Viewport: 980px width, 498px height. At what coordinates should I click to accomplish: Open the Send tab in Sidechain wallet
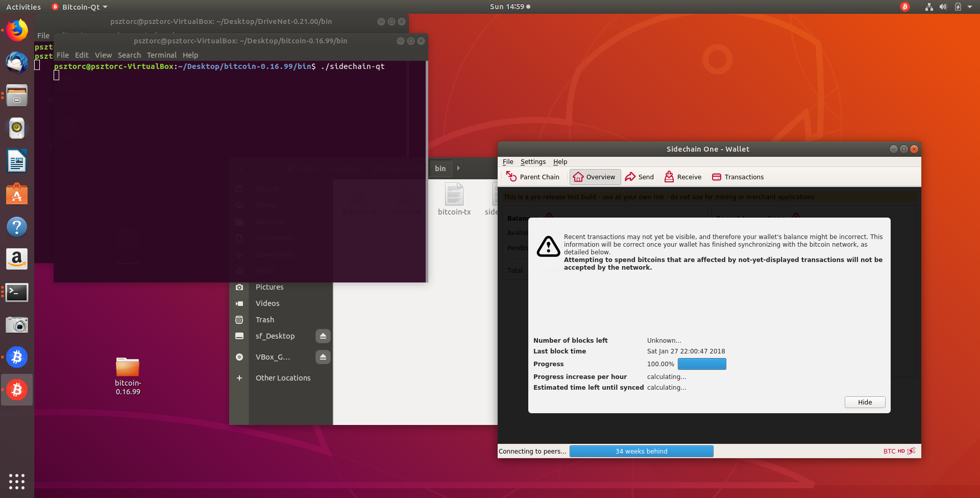pyautogui.click(x=640, y=177)
